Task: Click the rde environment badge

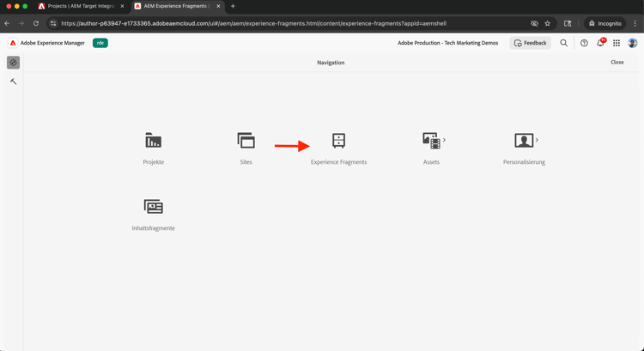Action: click(x=100, y=43)
